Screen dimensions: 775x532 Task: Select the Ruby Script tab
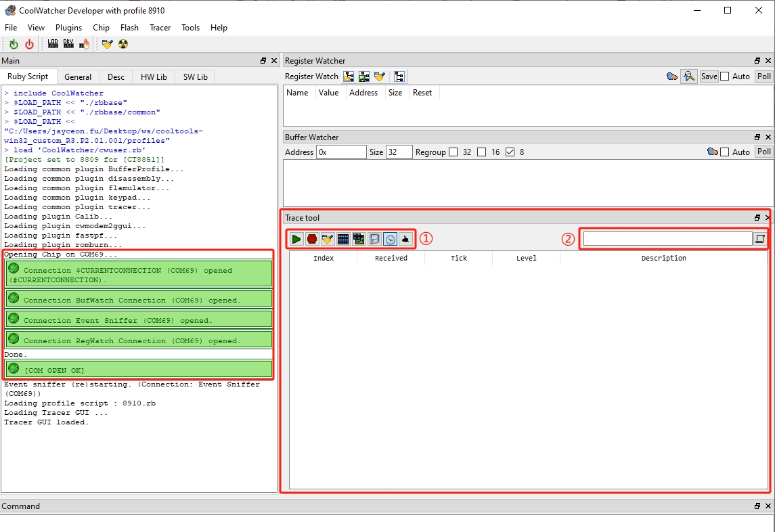click(28, 76)
